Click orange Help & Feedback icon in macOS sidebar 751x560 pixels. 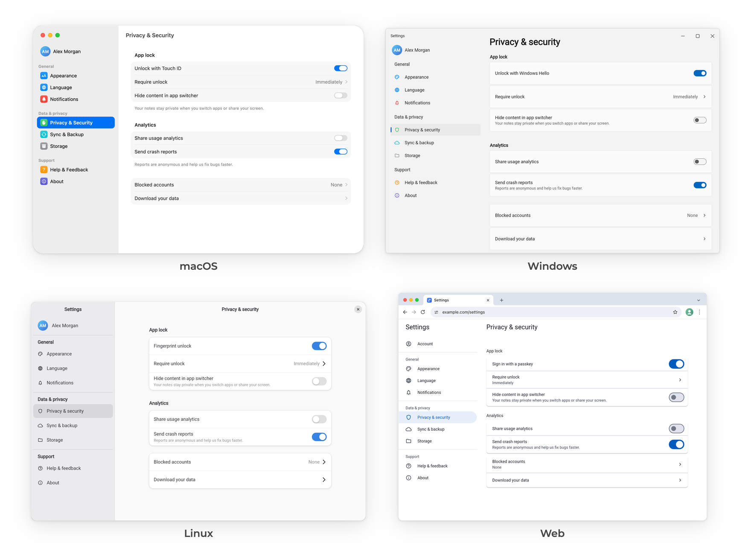[44, 169]
